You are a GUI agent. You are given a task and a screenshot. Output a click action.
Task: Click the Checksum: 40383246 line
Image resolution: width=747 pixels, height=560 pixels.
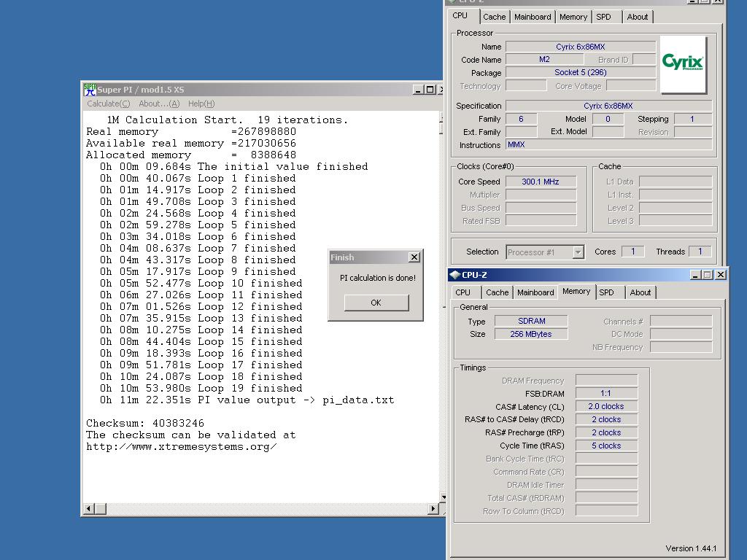[145, 423]
